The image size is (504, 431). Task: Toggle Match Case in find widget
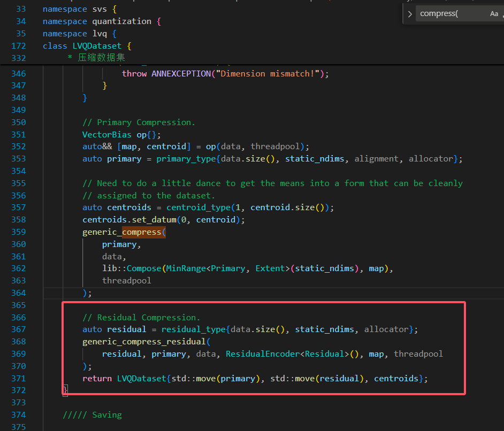[494, 14]
